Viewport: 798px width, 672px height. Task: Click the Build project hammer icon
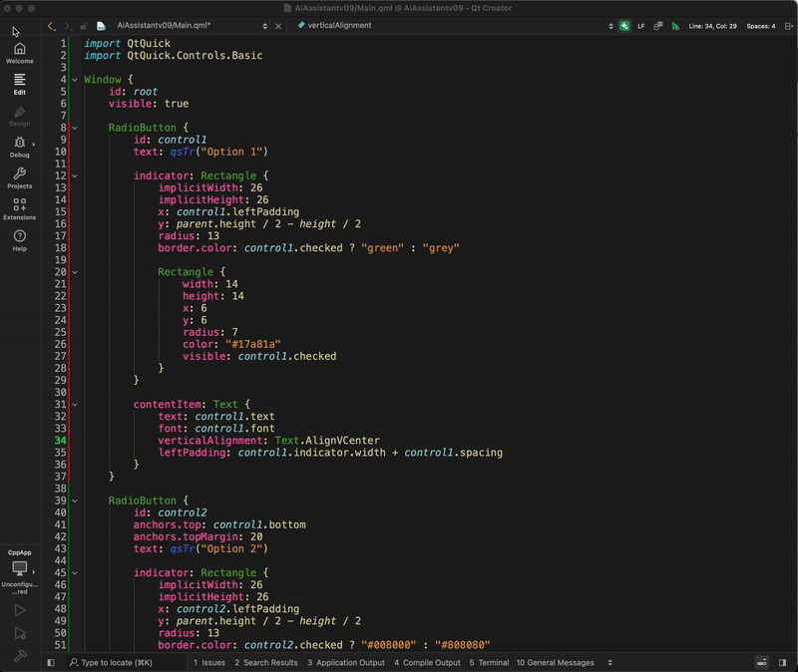click(20, 655)
